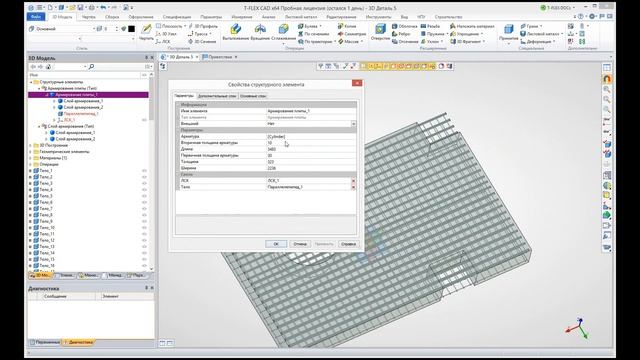640x360 pixels.
Task: Click the Симметрия symmetry tool
Action: point(352,34)
